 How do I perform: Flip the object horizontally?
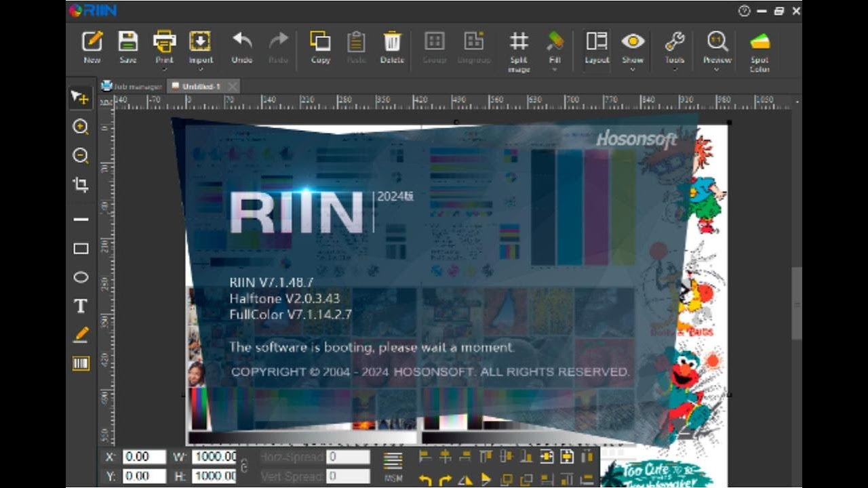point(465,480)
